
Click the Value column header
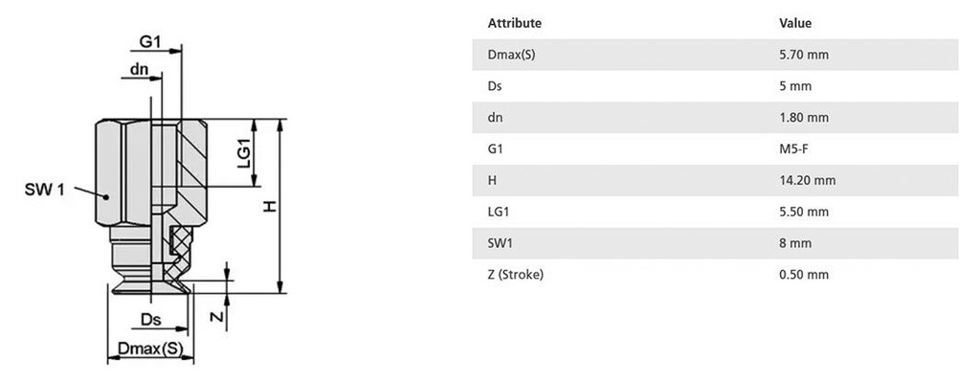coord(795,23)
